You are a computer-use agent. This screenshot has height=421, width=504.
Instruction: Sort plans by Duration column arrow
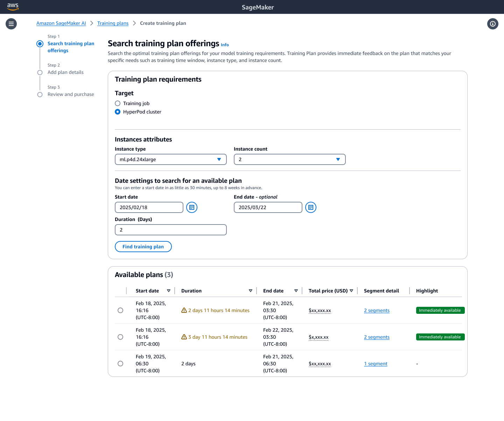point(251,291)
